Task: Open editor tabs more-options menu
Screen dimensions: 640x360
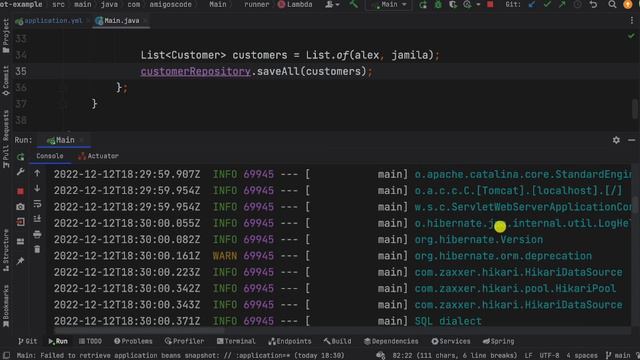Action: pyautogui.click(x=631, y=20)
